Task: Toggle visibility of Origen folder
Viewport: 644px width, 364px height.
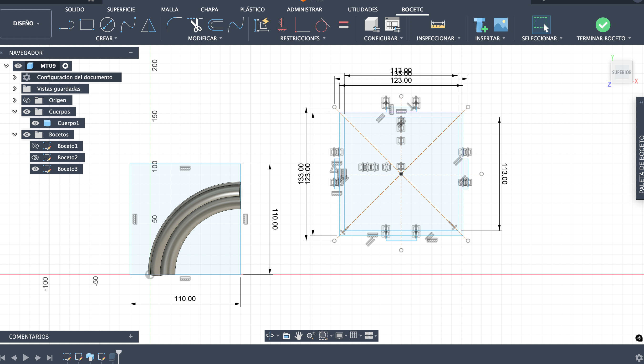Action: click(x=27, y=100)
